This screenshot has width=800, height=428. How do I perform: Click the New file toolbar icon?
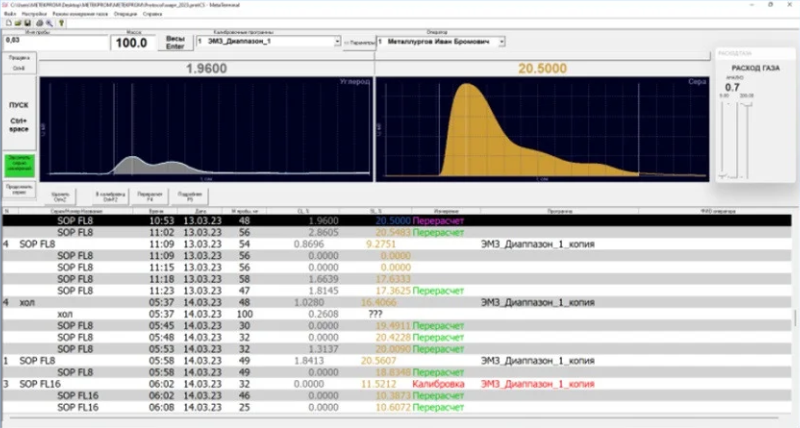pyautogui.click(x=7, y=23)
